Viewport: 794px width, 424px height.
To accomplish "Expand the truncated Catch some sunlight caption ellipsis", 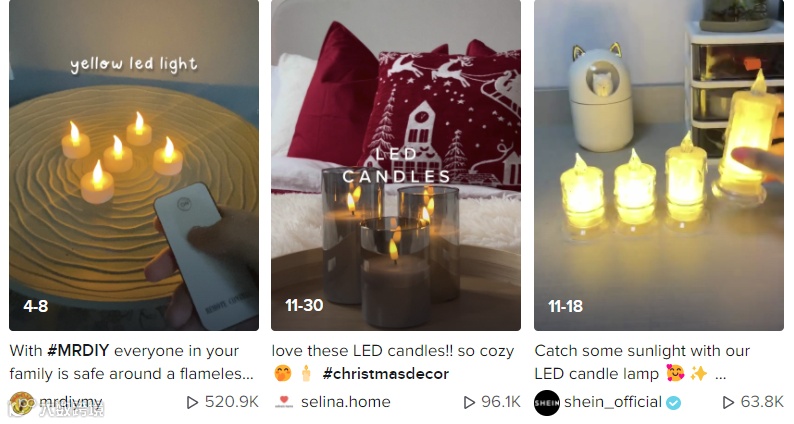I will point(721,376).
